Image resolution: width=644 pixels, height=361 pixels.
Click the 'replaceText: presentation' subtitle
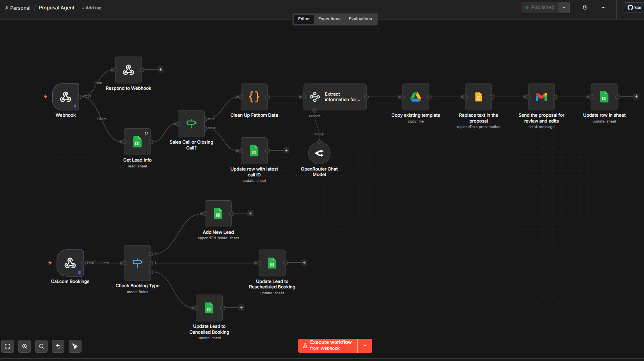click(478, 127)
